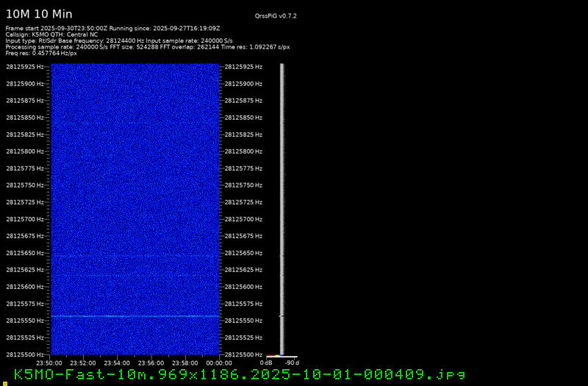The width and height of the screenshot is (588, 386).
Task: Click the 00:00:00 time axis label
Action: [x=219, y=362]
